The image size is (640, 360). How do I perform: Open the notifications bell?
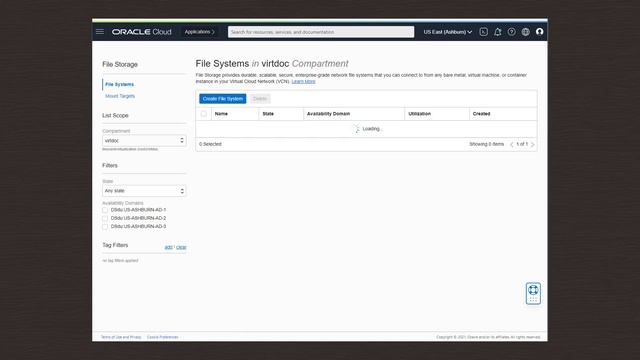[x=498, y=32]
